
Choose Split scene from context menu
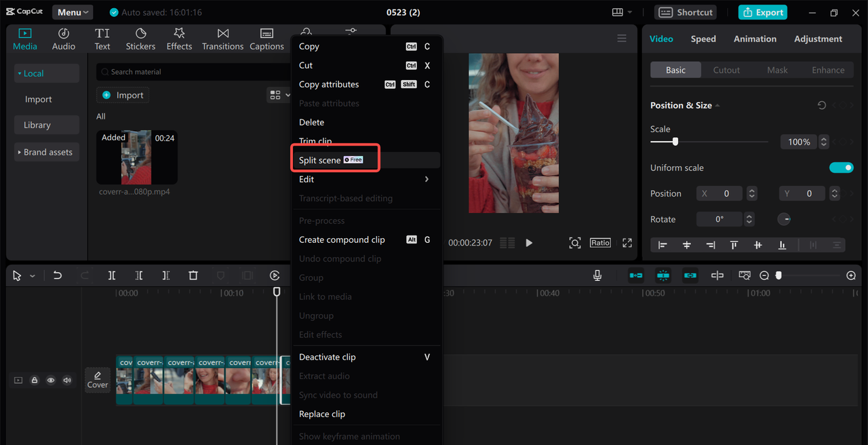tap(367, 160)
